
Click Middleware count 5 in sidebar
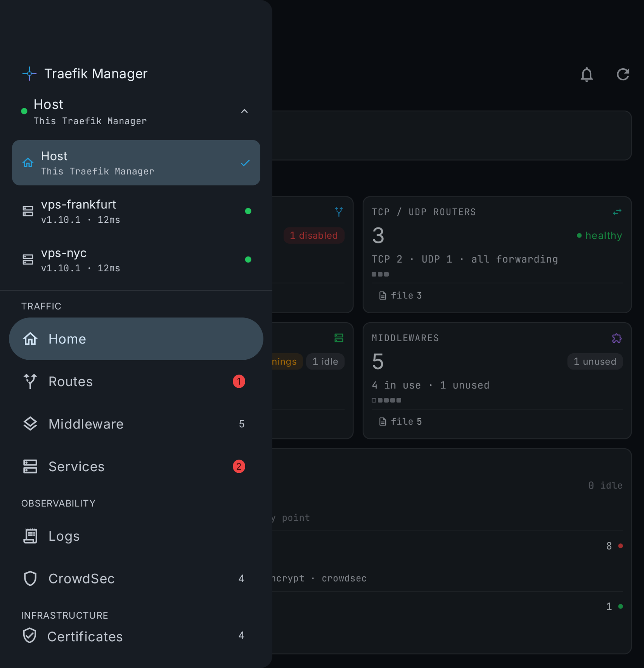pyautogui.click(x=242, y=424)
